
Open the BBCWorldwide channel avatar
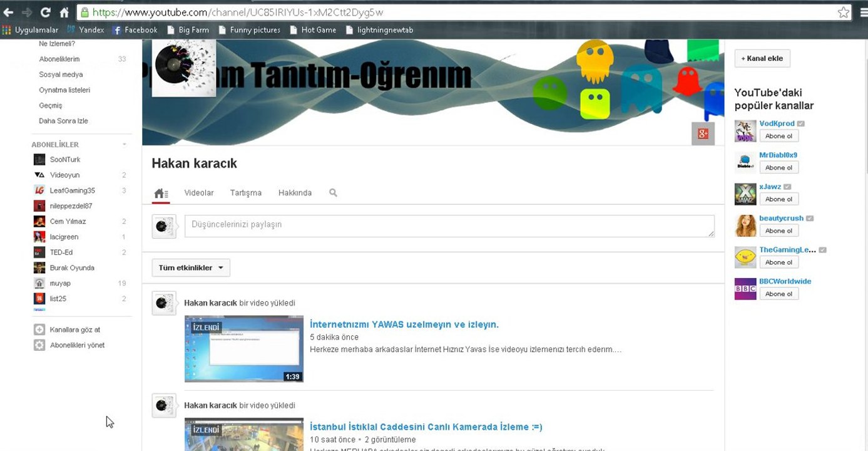click(745, 289)
